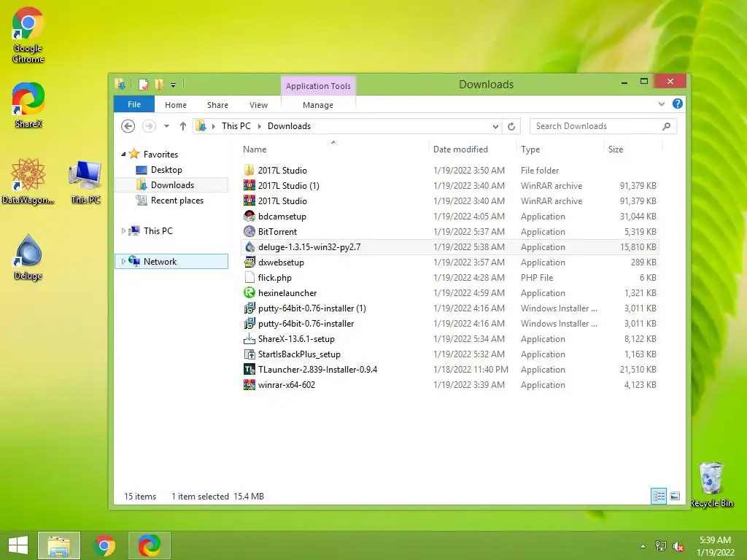Go up one folder level
The width and height of the screenshot is (747, 560).
tap(183, 126)
